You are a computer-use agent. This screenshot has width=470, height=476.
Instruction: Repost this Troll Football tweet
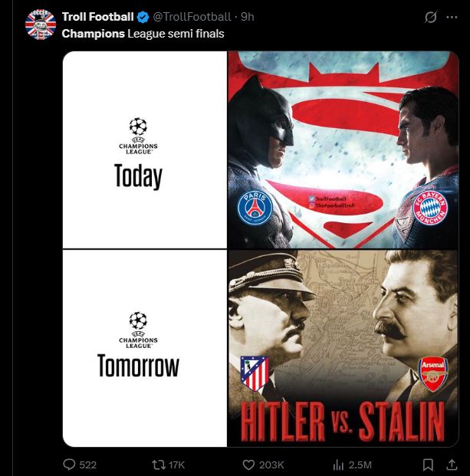click(x=159, y=465)
